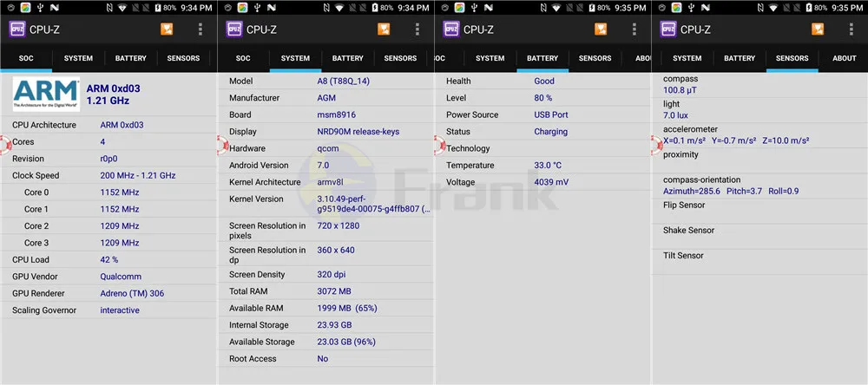Tap Wi-Fi status icon on the Battery screen
The width and height of the screenshot is (868, 385).
556,8
